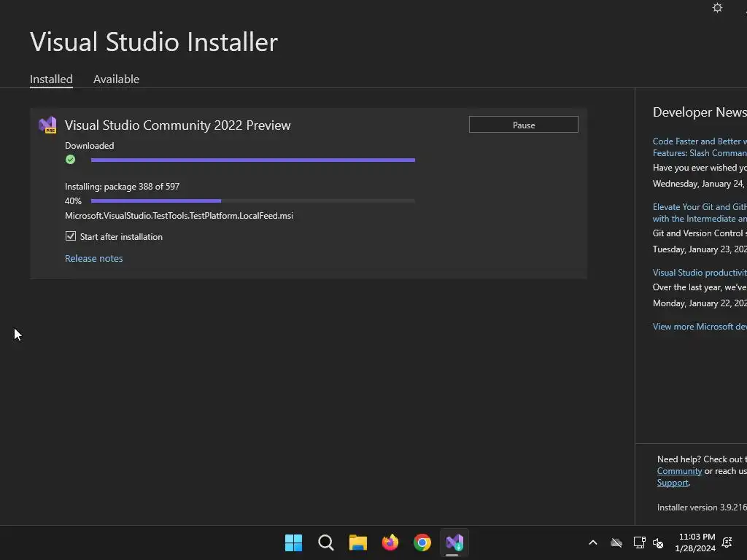
Task: Click View more Microsoft developer news
Action: pyautogui.click(x=700, y=326)
